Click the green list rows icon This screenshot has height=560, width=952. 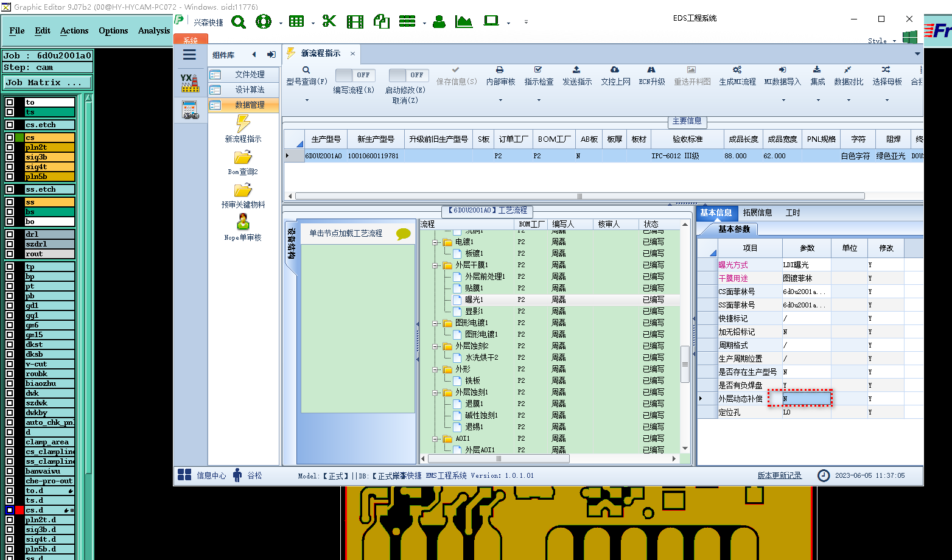407,22
